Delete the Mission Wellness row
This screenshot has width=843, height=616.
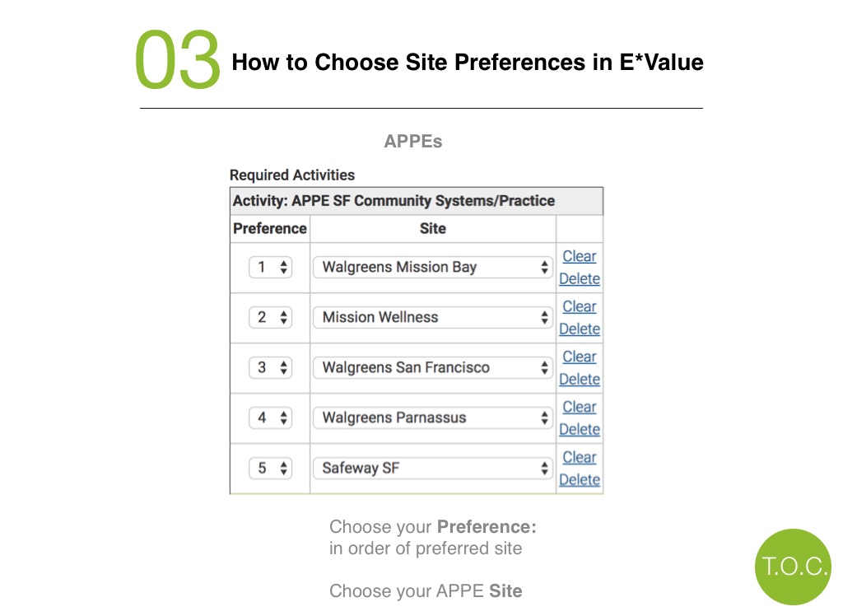click(x=580, y=329)
